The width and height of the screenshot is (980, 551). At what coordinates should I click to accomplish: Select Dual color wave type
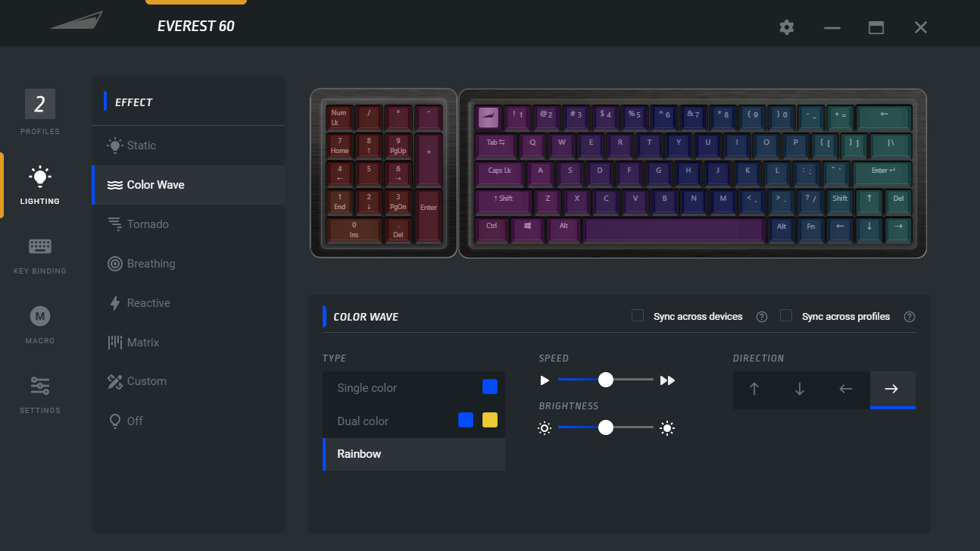click(414, 421)
